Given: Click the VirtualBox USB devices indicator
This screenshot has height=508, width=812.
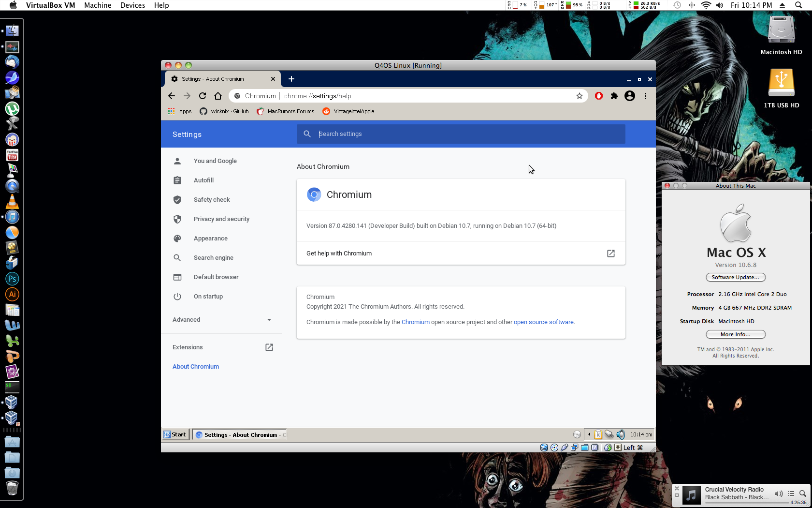Looking at the screenshot, I should [565, 448].
